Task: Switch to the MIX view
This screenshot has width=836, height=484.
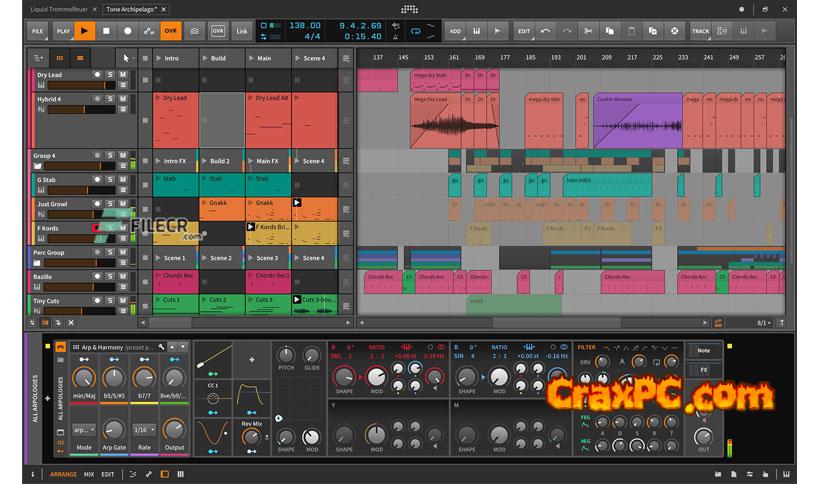Action: click(88, 474)
